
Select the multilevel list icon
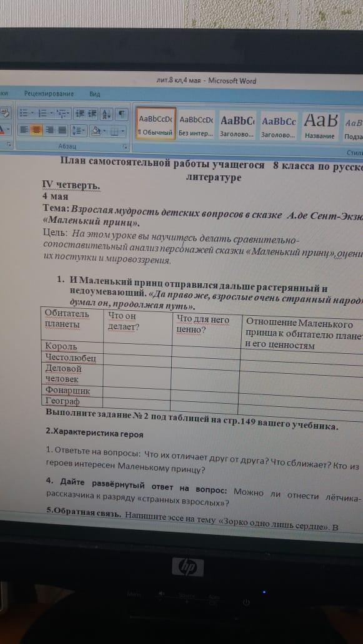pos(63,113)
